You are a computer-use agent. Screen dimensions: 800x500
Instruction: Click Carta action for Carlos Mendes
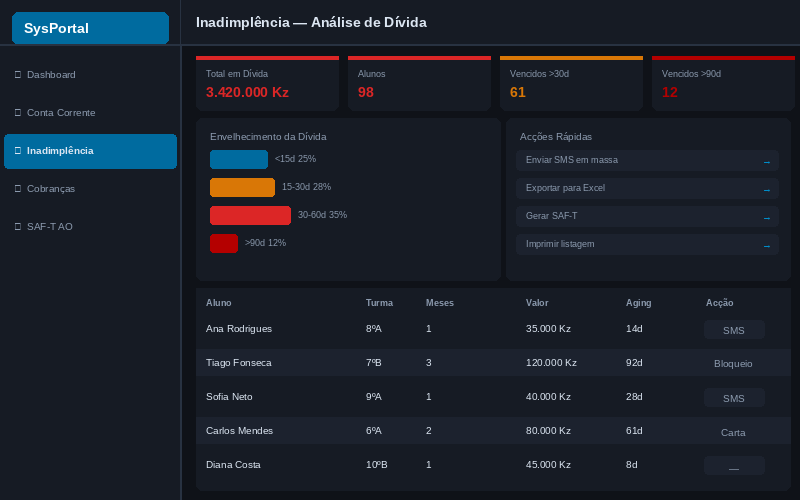pos(733,432)
